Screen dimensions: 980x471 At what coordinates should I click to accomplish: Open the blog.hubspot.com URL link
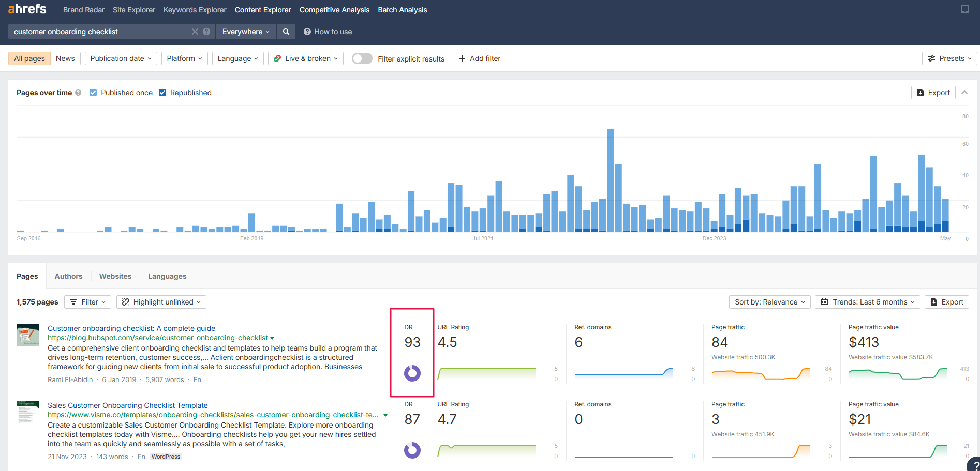158,338
